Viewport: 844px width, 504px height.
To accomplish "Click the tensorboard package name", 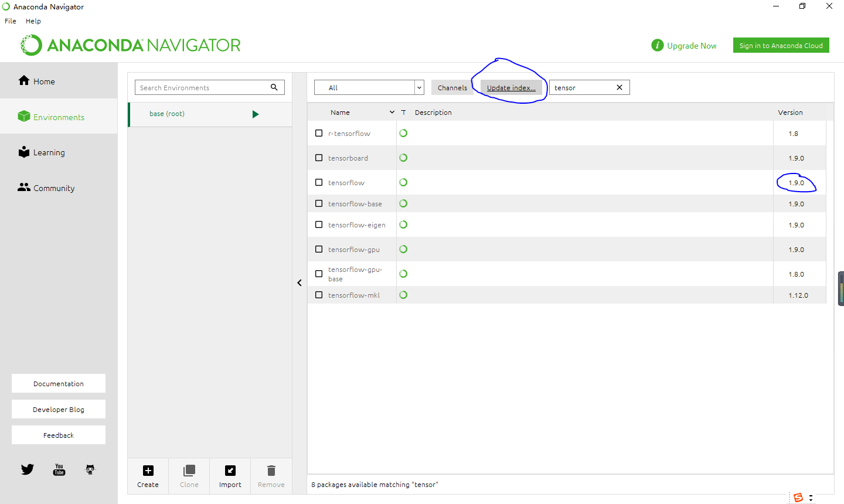I will [x=348, y=158].
